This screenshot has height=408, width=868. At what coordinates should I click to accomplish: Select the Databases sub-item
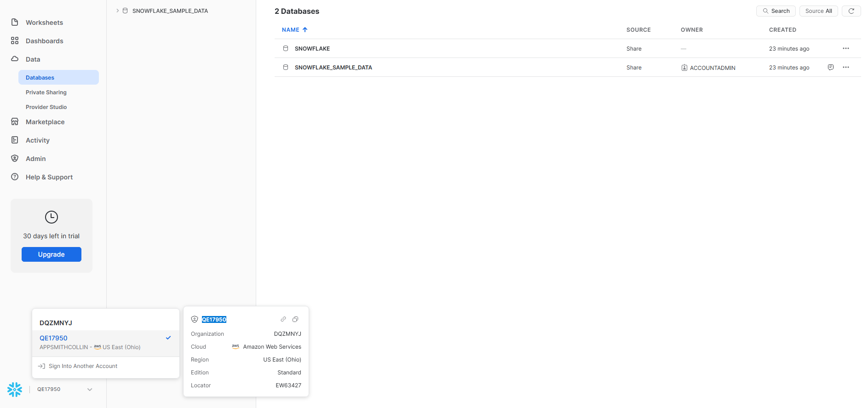pyautogui.click(x=58, y=77)
